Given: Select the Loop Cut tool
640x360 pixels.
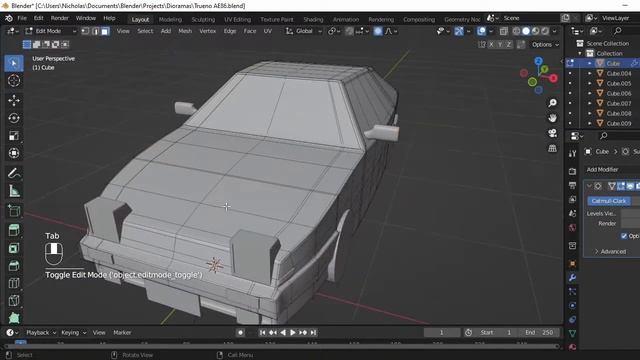Looking at the screenshot, I should 14,283.
